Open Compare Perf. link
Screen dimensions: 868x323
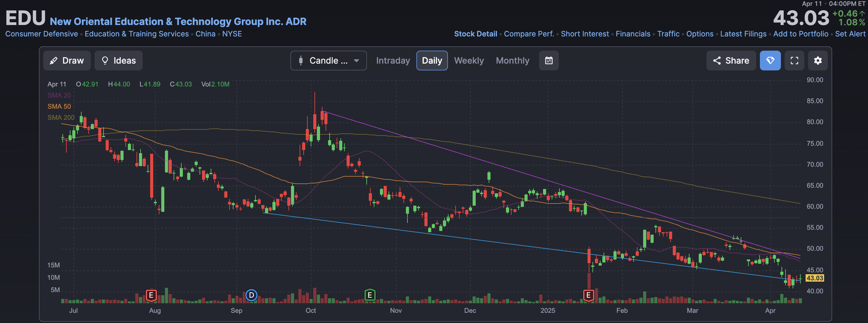click(x=529, y=34)
